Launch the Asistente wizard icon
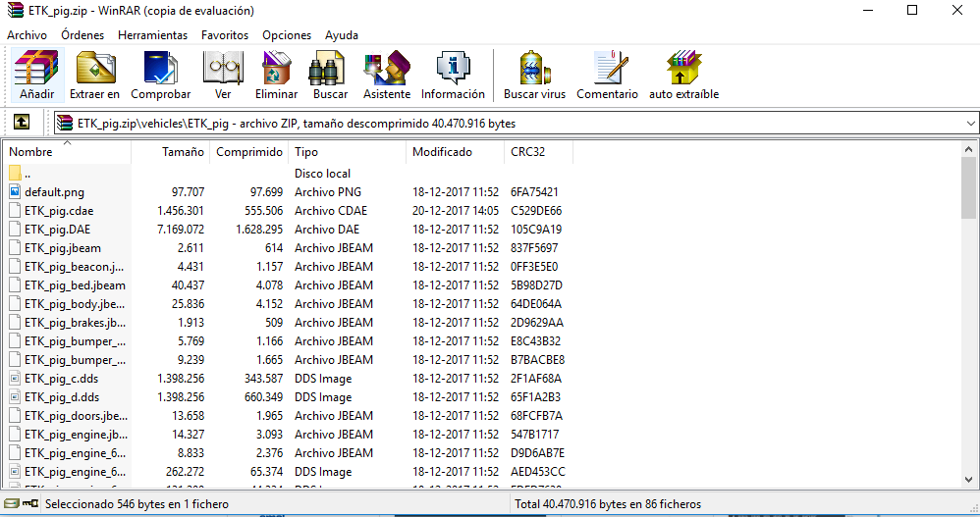Image resolution: width=980 pixels, height=517 pixels. tap(387, 68)
